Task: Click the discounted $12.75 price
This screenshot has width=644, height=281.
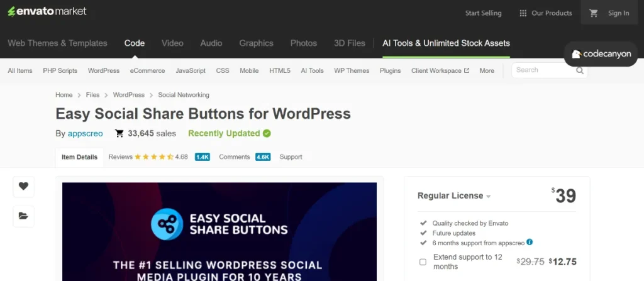Action: coord(563,262)
